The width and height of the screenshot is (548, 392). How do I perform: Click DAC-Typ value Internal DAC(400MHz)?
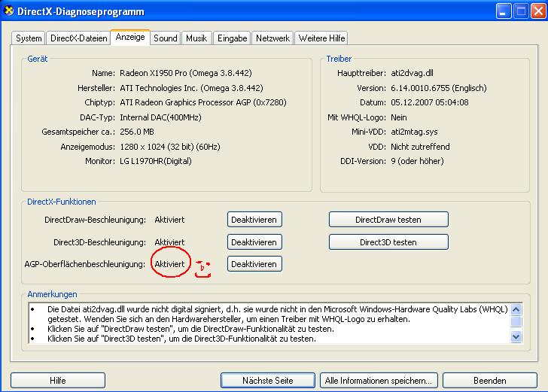(x=160, y=117)
